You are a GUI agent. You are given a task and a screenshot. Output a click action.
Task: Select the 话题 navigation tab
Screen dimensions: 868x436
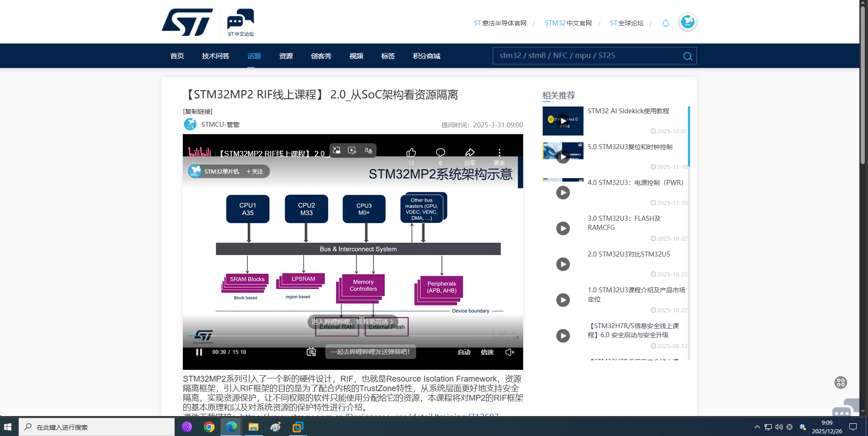tap(254, 56)
